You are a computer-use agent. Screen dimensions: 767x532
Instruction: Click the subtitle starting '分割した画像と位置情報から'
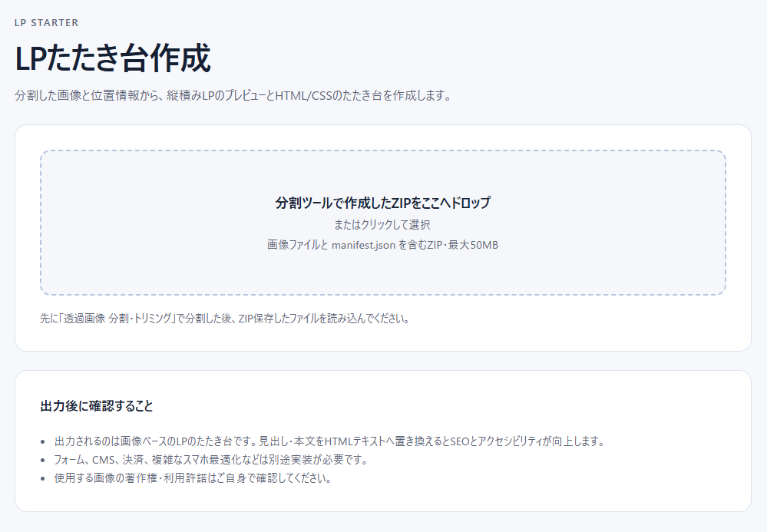tap(233, 95)
